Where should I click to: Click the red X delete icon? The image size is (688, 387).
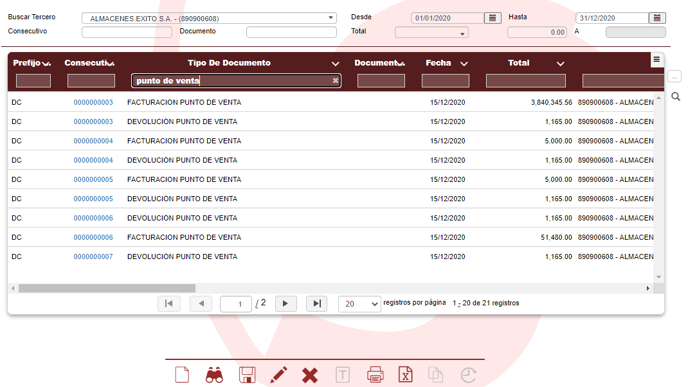[x=310, y=376]
